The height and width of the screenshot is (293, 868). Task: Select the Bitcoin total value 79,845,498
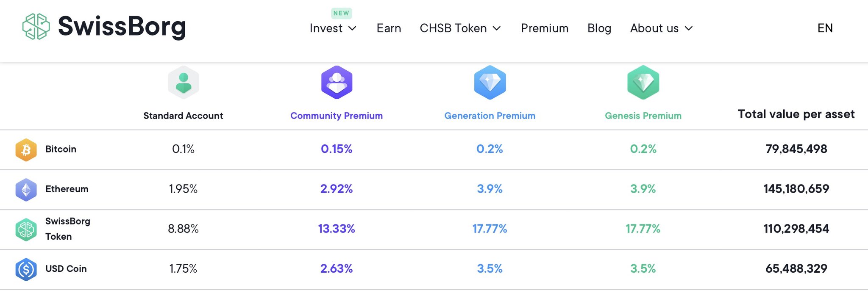(x=796, y=149)
